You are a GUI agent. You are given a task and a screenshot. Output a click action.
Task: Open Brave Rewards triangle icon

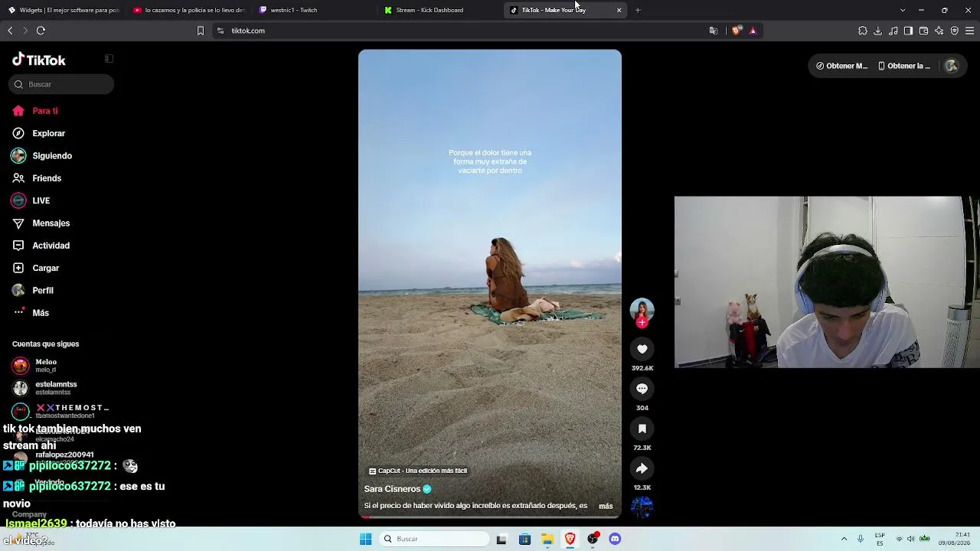753,31
